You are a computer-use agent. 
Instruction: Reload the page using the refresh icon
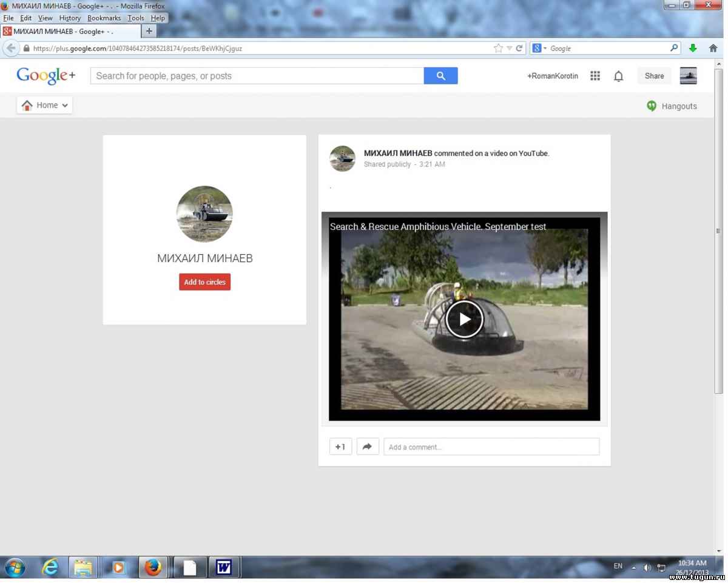coord(519,48)
